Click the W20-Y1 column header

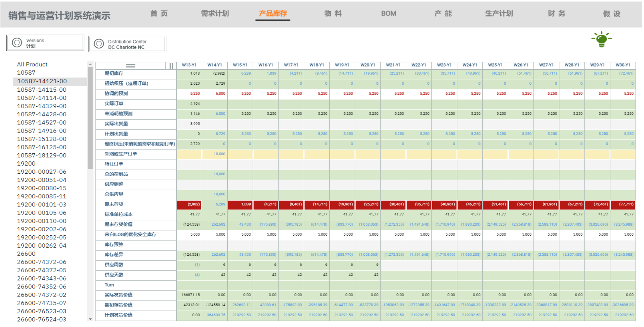(367, 65)
